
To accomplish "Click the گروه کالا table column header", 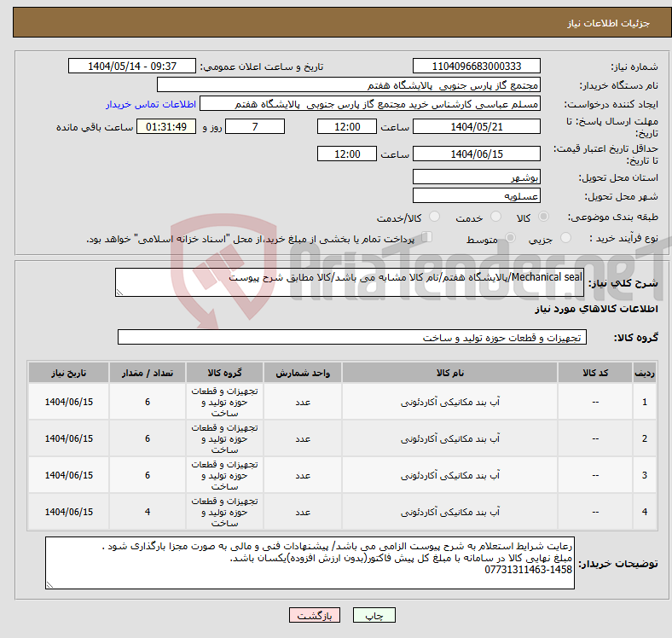I will (x=224, y=373).
